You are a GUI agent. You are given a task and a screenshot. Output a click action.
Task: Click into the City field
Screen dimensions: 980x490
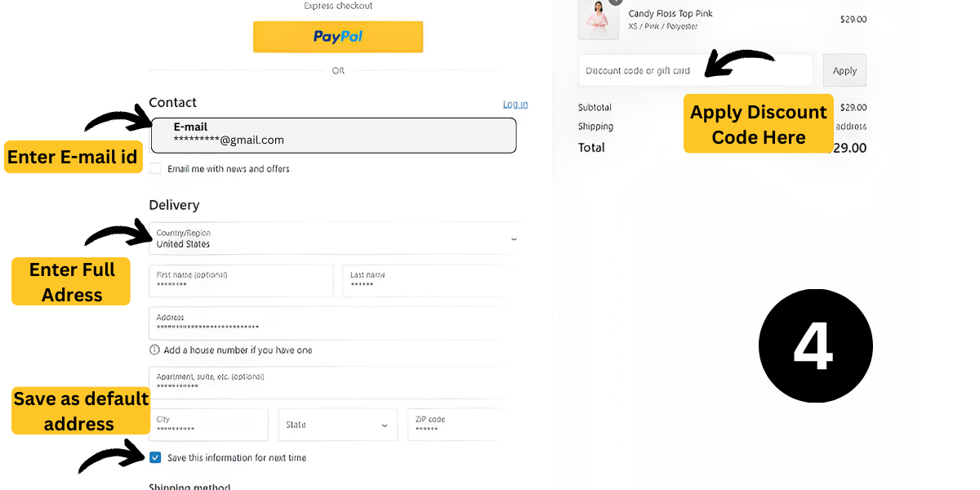[208, 425]
